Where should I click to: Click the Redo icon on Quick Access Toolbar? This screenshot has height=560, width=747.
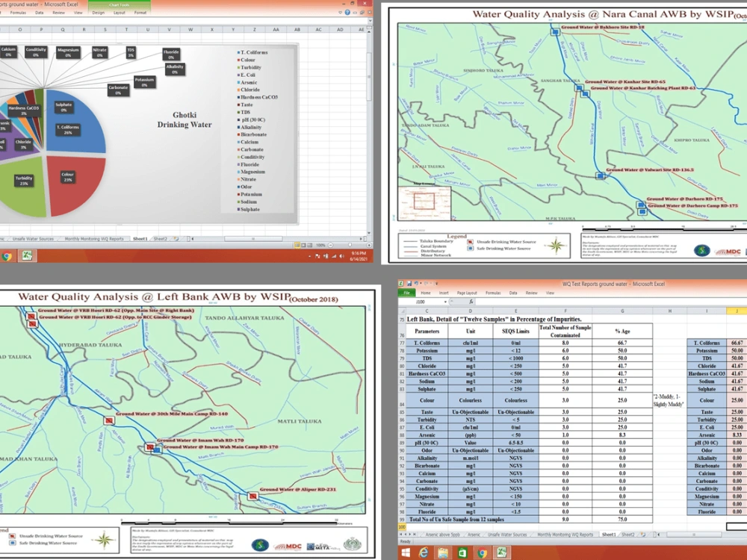point(427,284)
